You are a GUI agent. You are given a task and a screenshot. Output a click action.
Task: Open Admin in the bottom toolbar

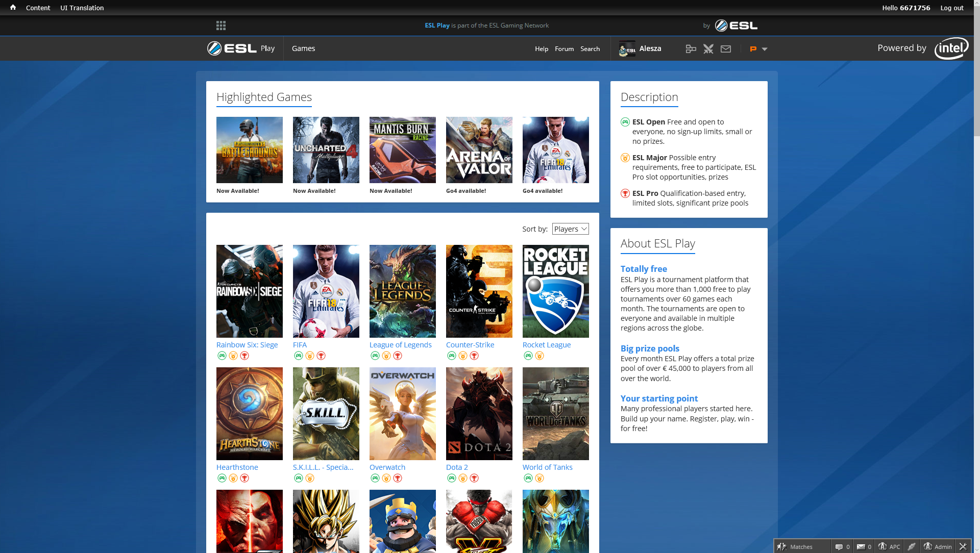(938, 546)
